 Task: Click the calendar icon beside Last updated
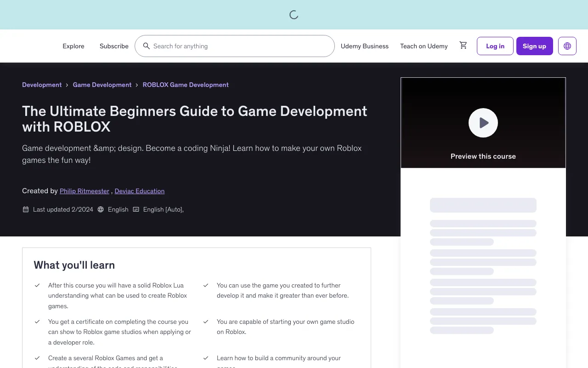coord(26,209)
